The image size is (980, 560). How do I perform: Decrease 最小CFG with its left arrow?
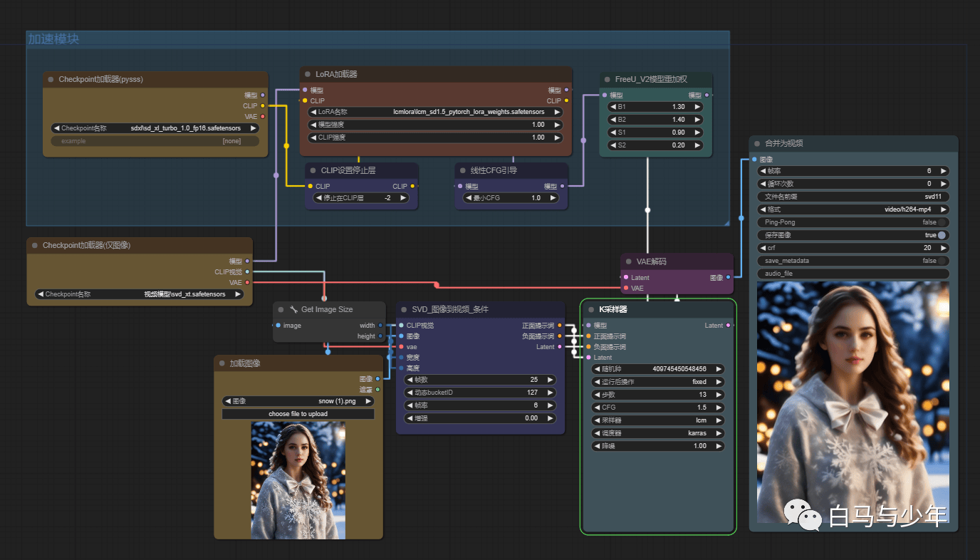pos(468,197)
